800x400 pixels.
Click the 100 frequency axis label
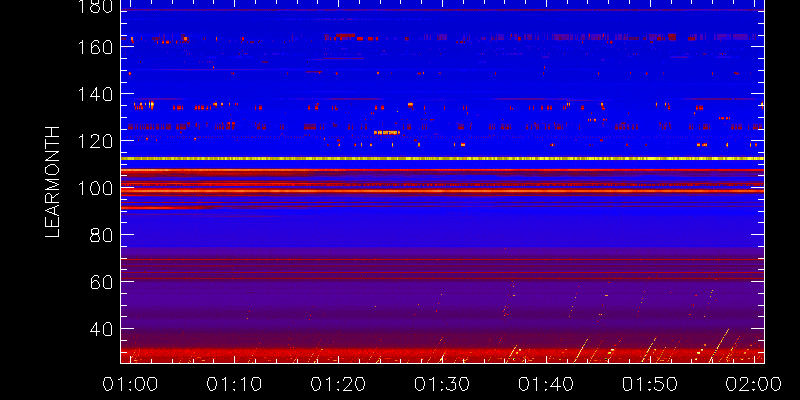96,188
